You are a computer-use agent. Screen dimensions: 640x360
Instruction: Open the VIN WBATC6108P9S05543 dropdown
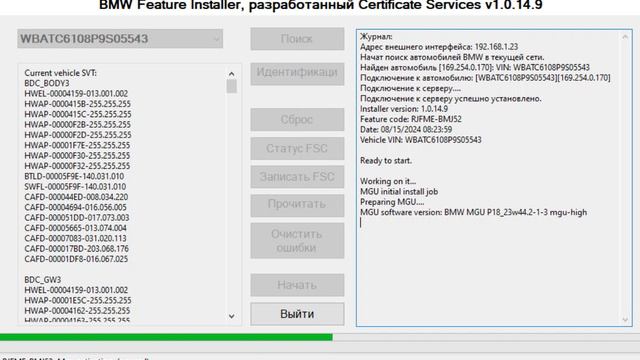[x=120, y=39]
